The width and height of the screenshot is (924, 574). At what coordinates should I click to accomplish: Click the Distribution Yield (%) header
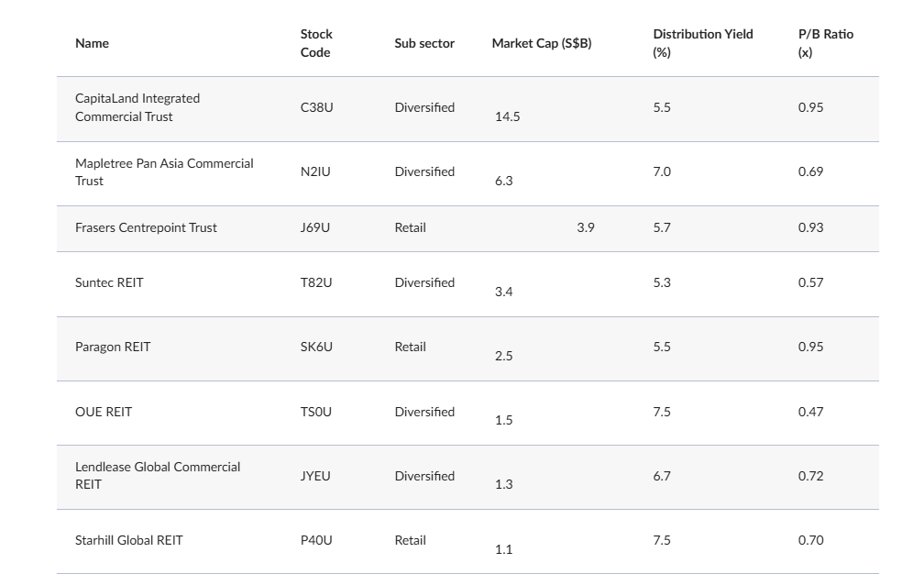(x=702, y=43)
